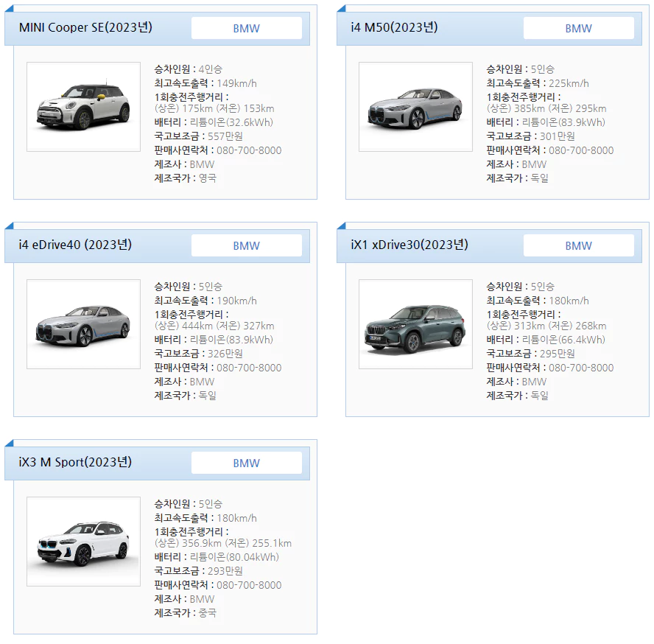The width and height of the screenshot is (654, 644).
Task: Click subsidy value 293만원
Action: coord(225,571)
